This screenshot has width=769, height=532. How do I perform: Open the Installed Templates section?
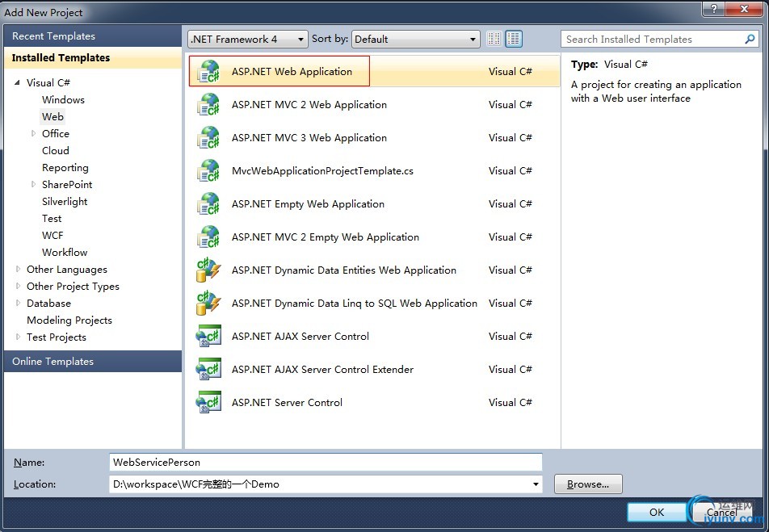[x=93, y=58]
